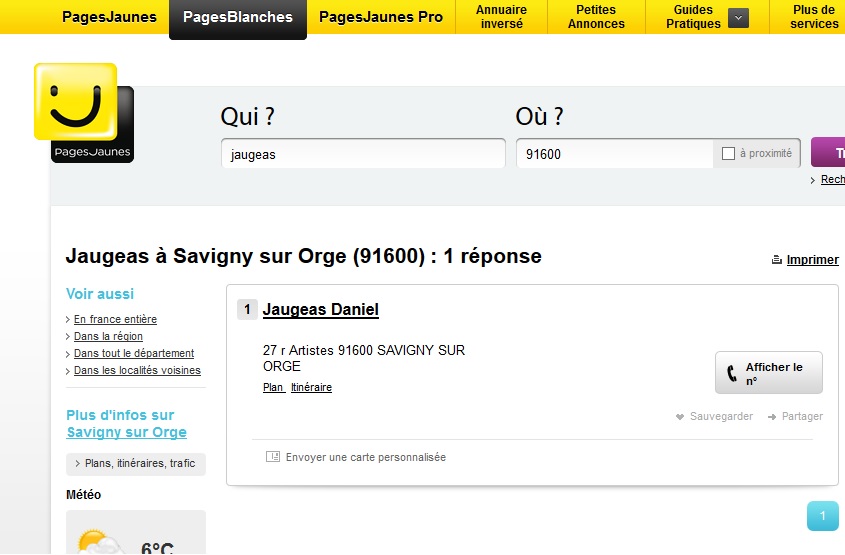The width and height of the screenshot is (845, 555).
Task: Open the Guides Pratiques dropdown arrow
Action: (738, 17)
